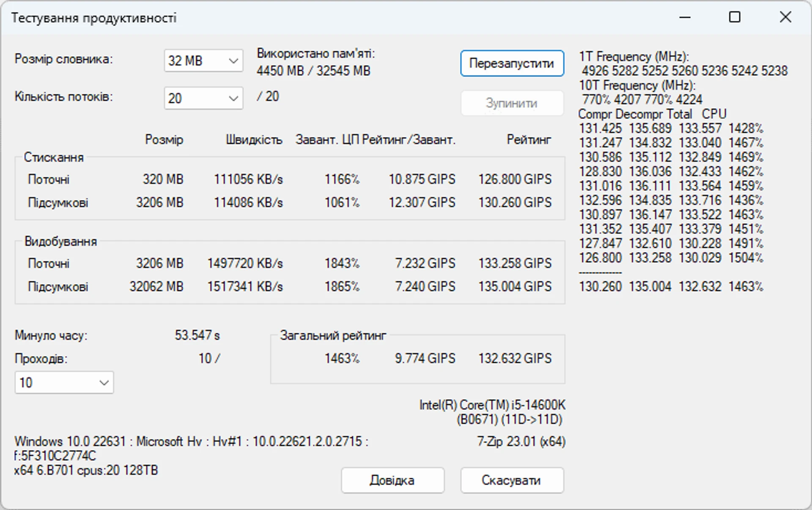The width and height of the screenshot is (812, 510).
Task: Click the log row ending 1428%
Action: click(671, 129)
